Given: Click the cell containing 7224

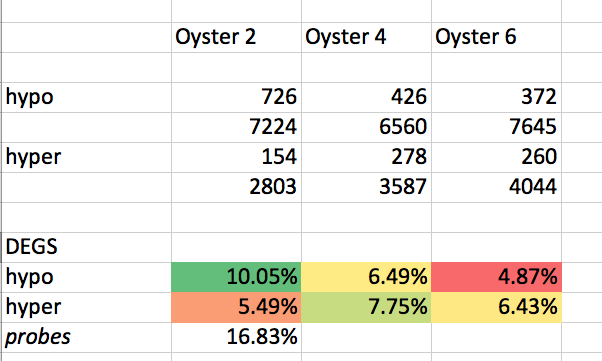Looking at the screenshot, I should [236, 127].
